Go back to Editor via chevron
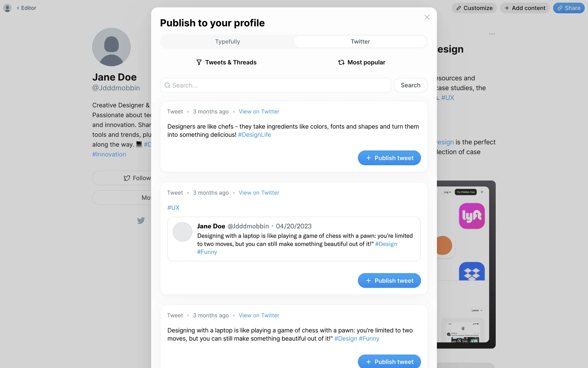This screenshot has width=588, height=368. pyautogui.click(x=18, y=8)
